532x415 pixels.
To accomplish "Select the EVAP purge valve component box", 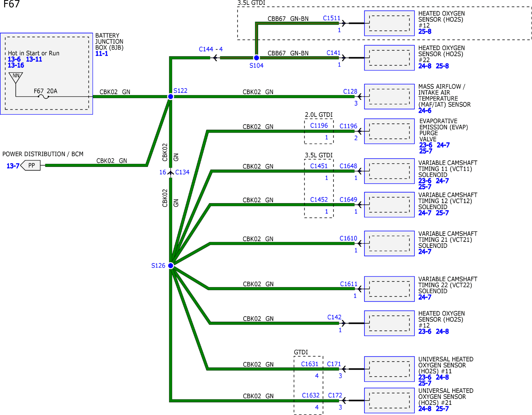I will click(389, 131).
